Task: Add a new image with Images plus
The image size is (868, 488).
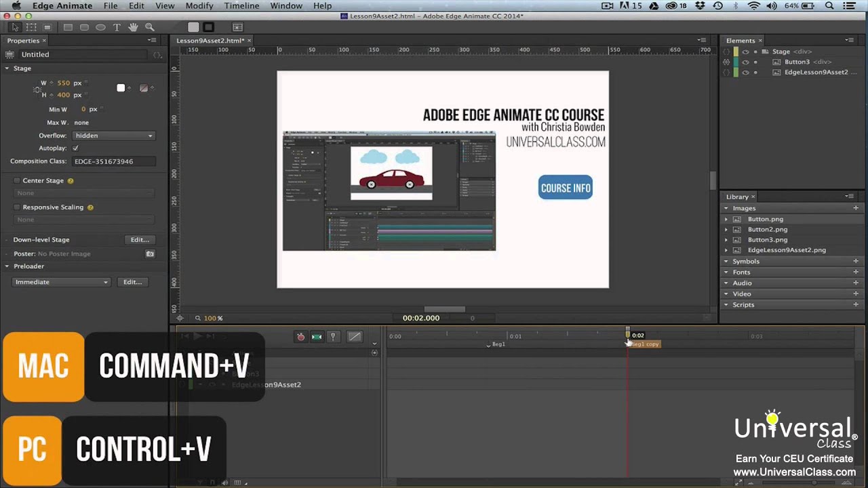Action: 856,208
